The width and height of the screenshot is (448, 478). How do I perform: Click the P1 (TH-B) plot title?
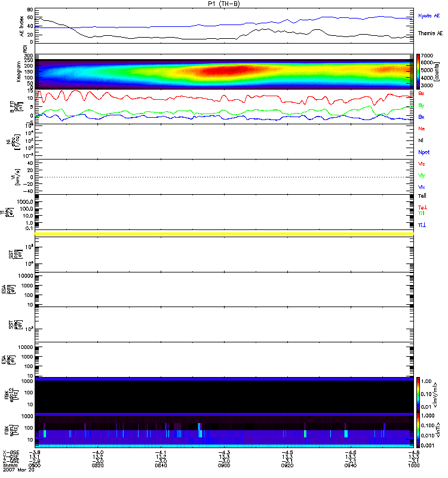224,4
